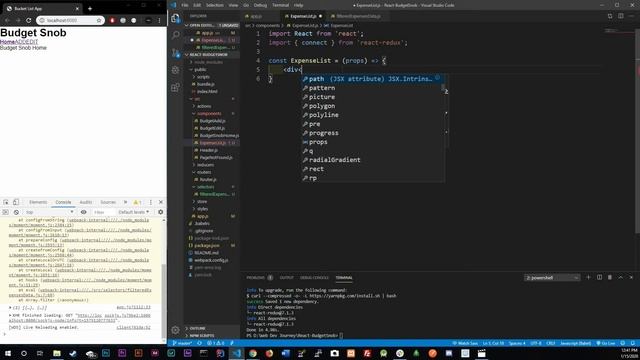Open the Explorer view in VS Code activity bar

[x=176, y=18]
